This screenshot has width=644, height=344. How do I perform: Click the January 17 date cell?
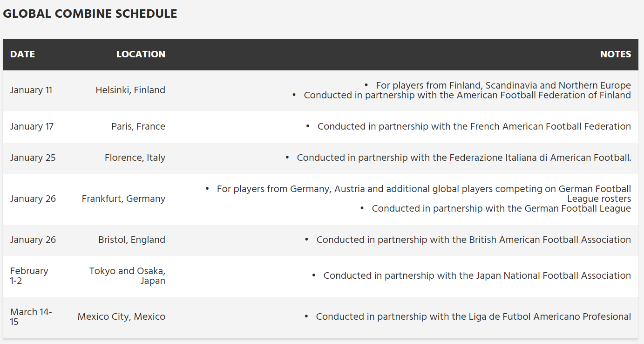[32, 126]
